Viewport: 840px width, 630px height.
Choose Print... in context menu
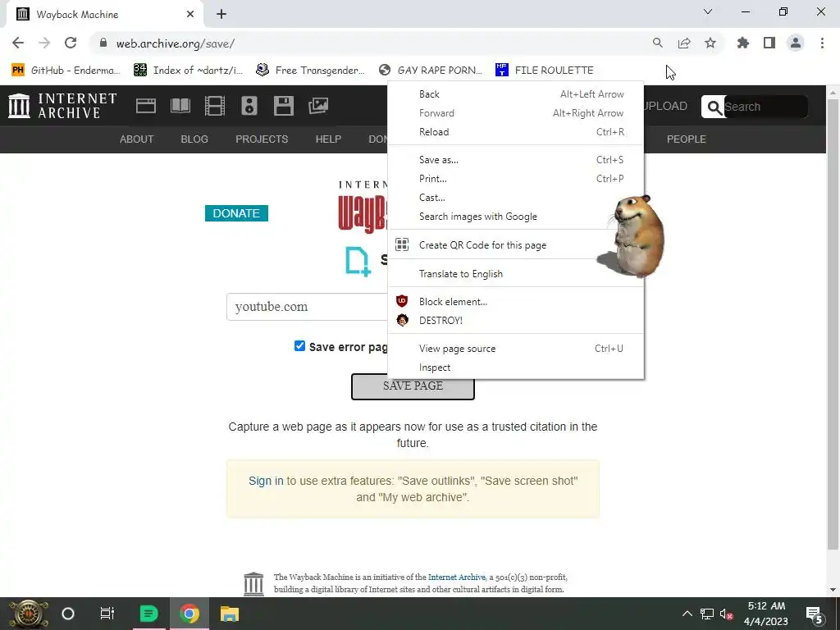click(x=515, y=178)
